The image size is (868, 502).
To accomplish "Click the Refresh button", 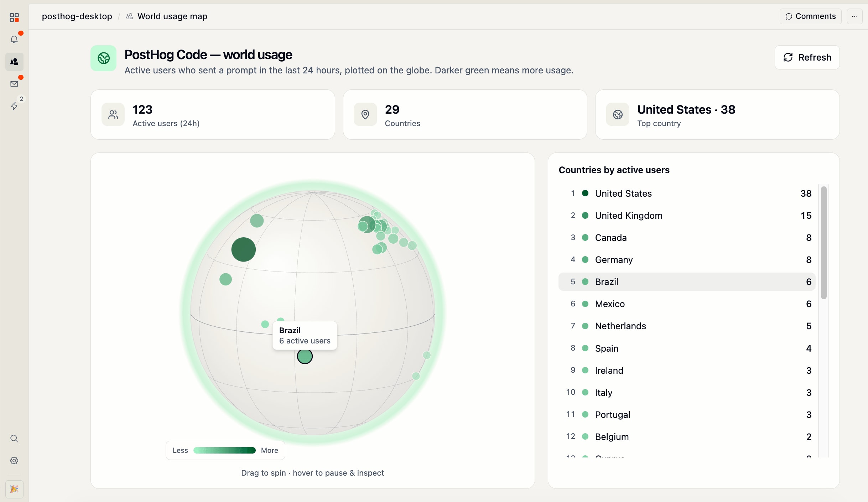I will click(807, 57).
